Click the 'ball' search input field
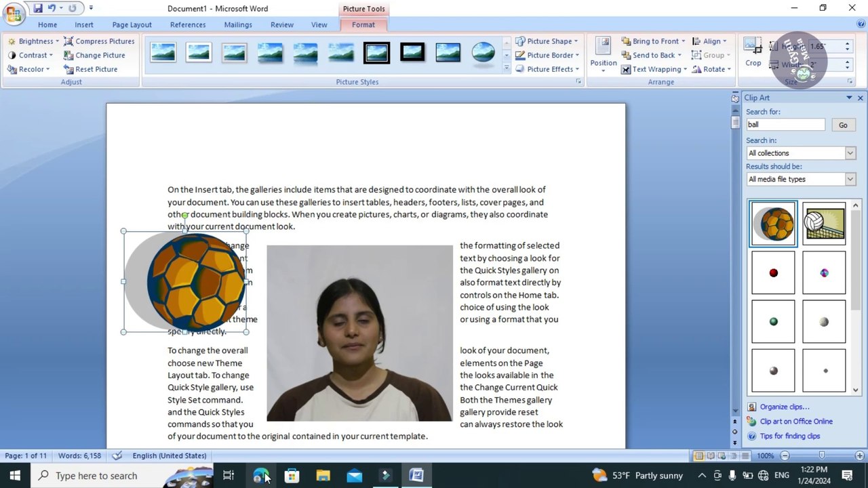The height and width of the screenshot is (488, 868). click(785, 125)
